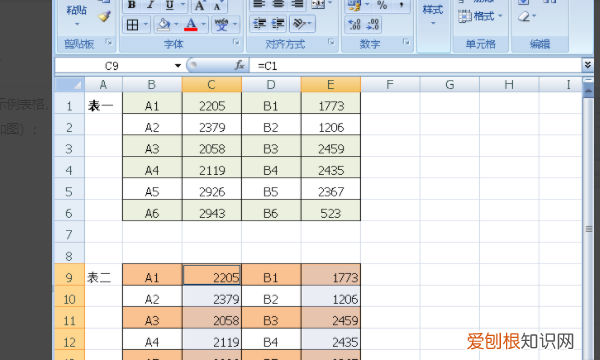
Task: Open the 粘贴 paste dropdown arrow
Action: coord(77,24)
